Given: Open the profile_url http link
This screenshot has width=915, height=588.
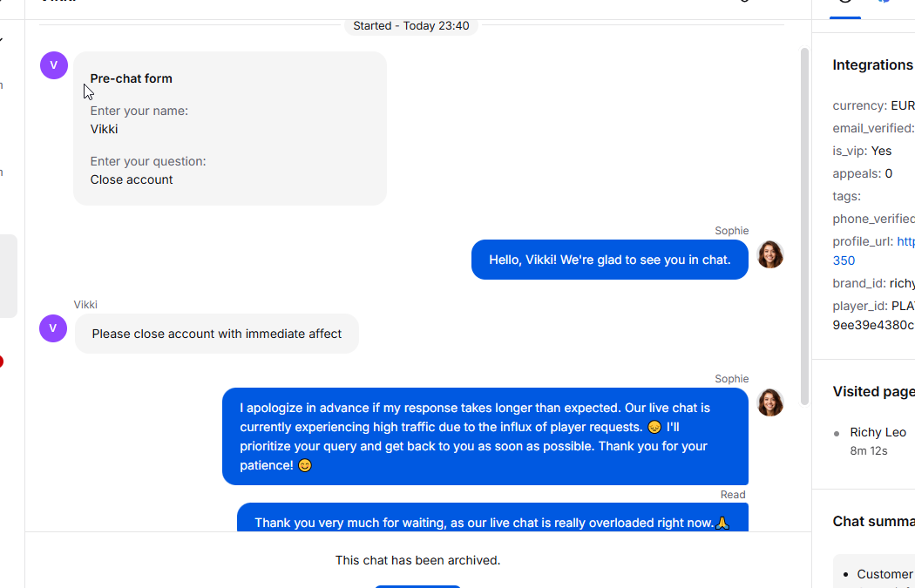Looking at the screenshot, I should [x=905, y=241].
